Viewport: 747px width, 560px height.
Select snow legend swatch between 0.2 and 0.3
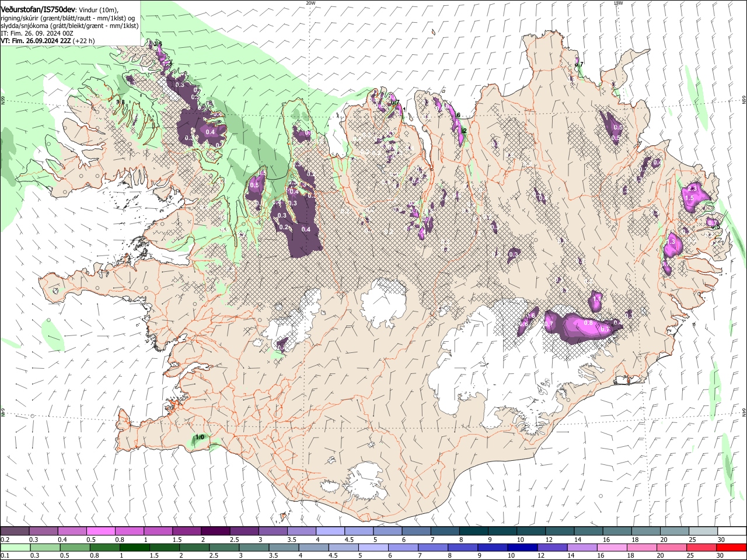coord(15,531)
